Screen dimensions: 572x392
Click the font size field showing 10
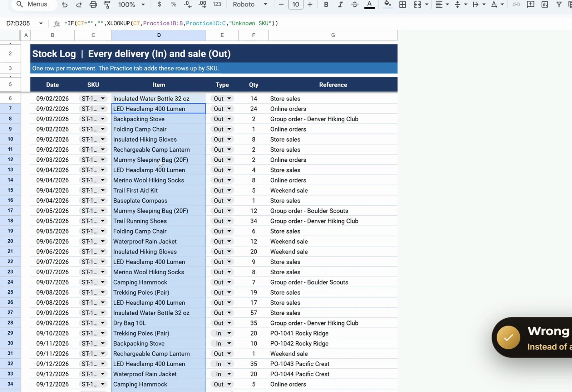[x=296, y=4]
